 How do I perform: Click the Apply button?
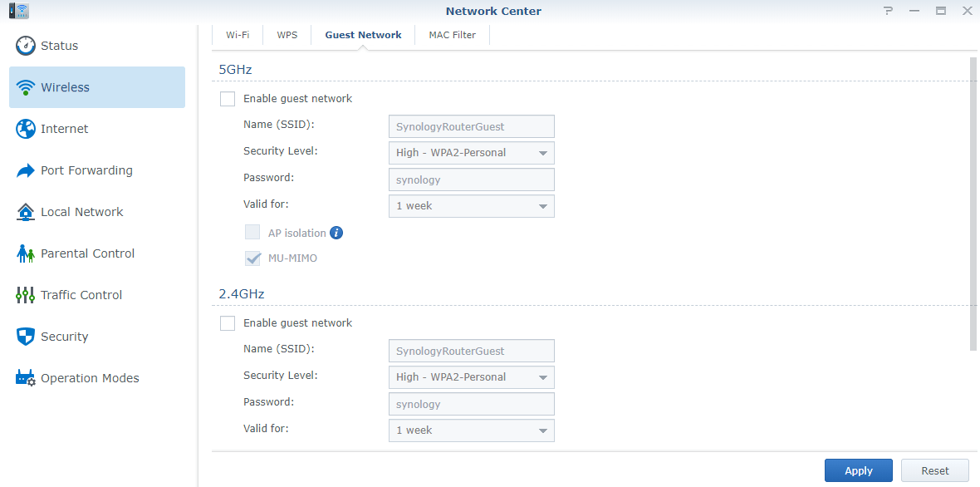pos(858,470)
